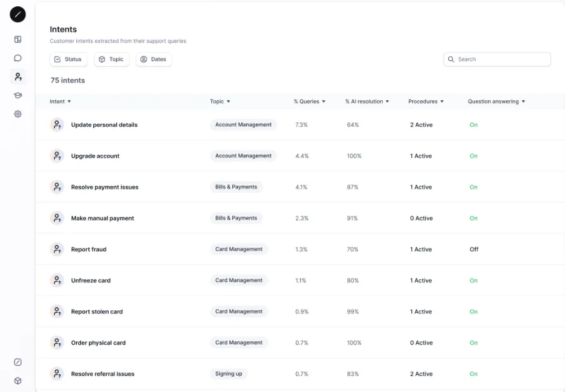The width and height of the screenshot is (565, 392).
Task: Open the Status filter dropdown
Action: [69, 59]
